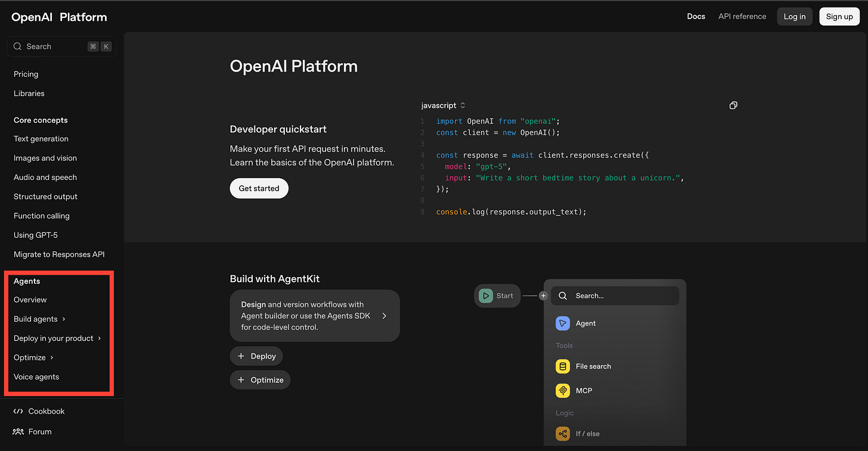Click the search magnifier icon in sidebar
Screen dimensions: 868x451
click(18, 46)
